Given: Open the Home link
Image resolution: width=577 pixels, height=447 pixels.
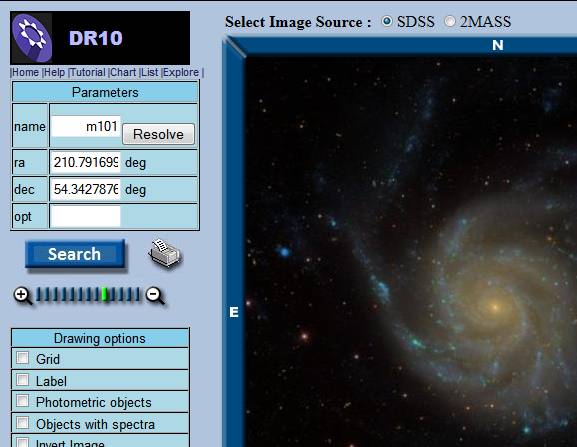Looking at the screenshot, I should point(25,72).
